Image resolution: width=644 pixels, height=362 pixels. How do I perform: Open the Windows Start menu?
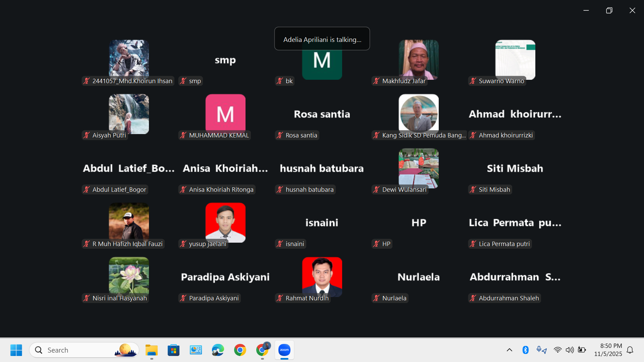[16, 350]
